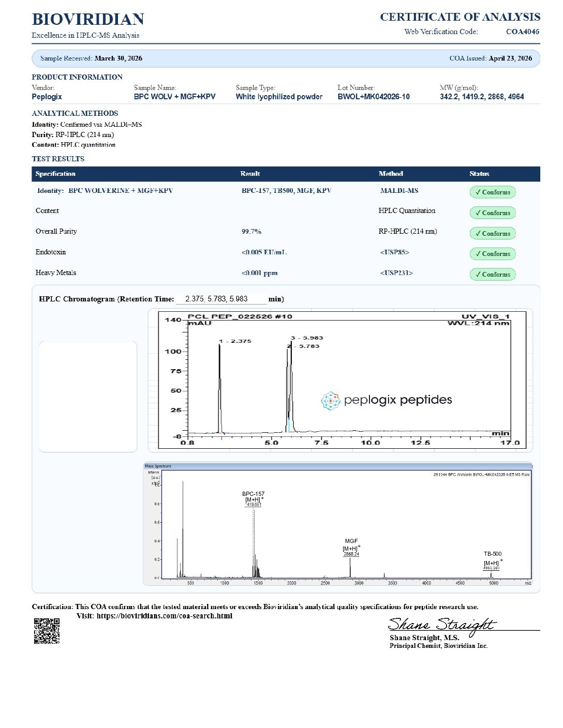
Task: Click chromatogram peak label 3 - 5.983
Action: tap(307, 338)
